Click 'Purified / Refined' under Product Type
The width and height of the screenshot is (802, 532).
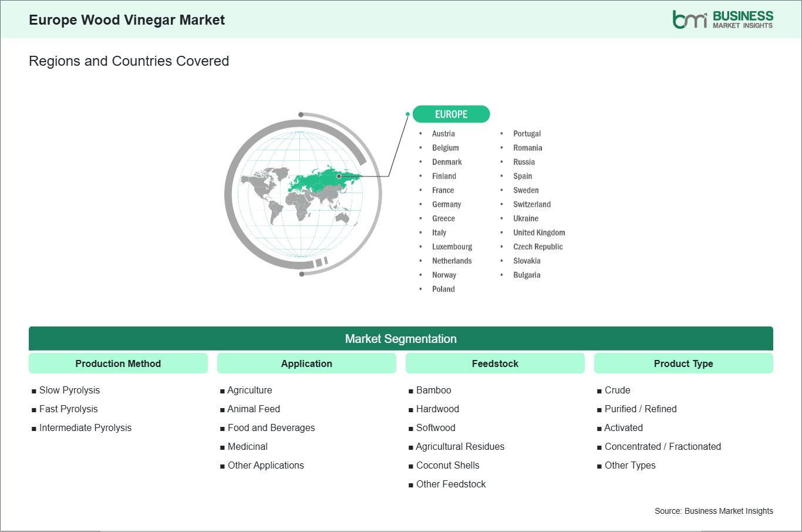tap(641, 409)
